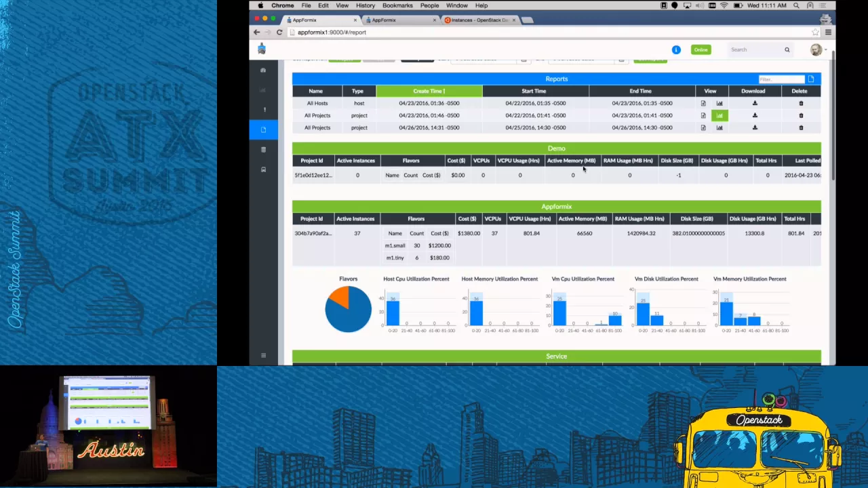Toggle sidebar hamburger menu at bottom
This screenshot has width=868, height=488.
[263, 355]
